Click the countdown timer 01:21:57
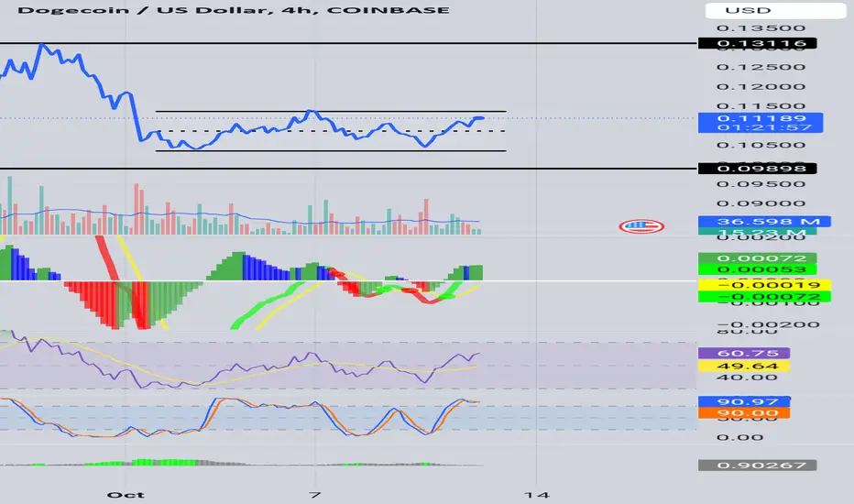The height and width of the screenshot is (504, 854). pos(764,127)
